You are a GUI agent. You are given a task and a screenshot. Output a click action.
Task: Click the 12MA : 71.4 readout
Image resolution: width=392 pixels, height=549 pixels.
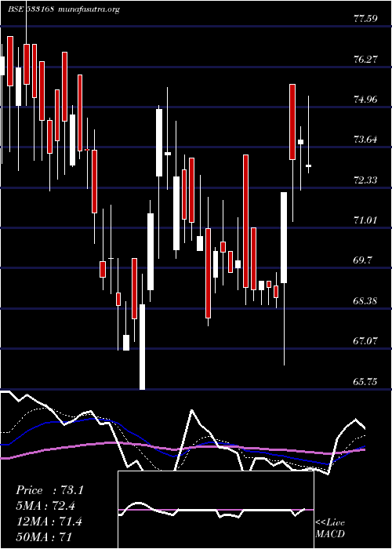coord(49,522)
